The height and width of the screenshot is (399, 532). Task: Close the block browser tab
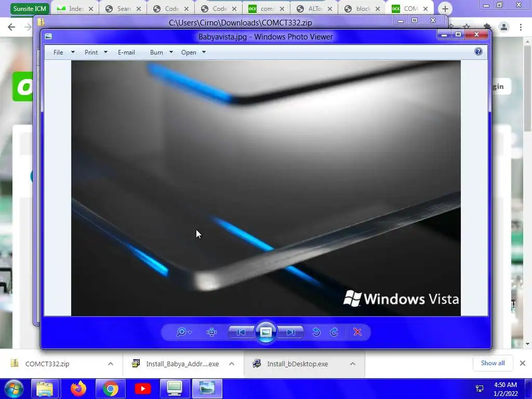378,9
